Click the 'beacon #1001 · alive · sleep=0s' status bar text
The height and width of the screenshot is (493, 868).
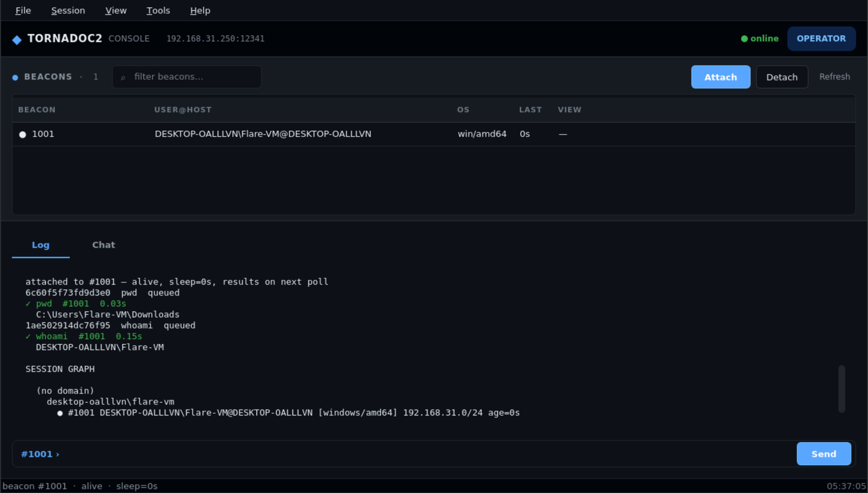(x=80, y=486)
